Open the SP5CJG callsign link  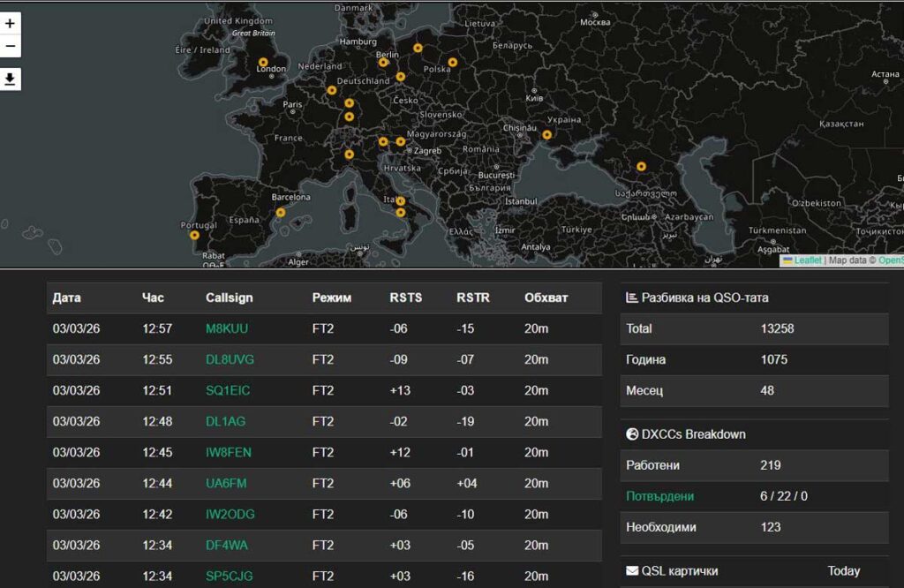[x=229, y=576]
